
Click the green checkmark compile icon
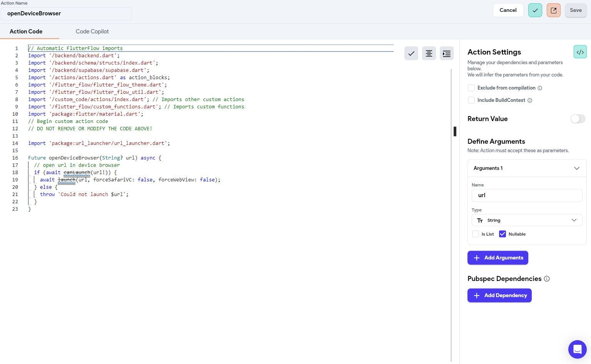pyautogui.click(x=535, y=10)
